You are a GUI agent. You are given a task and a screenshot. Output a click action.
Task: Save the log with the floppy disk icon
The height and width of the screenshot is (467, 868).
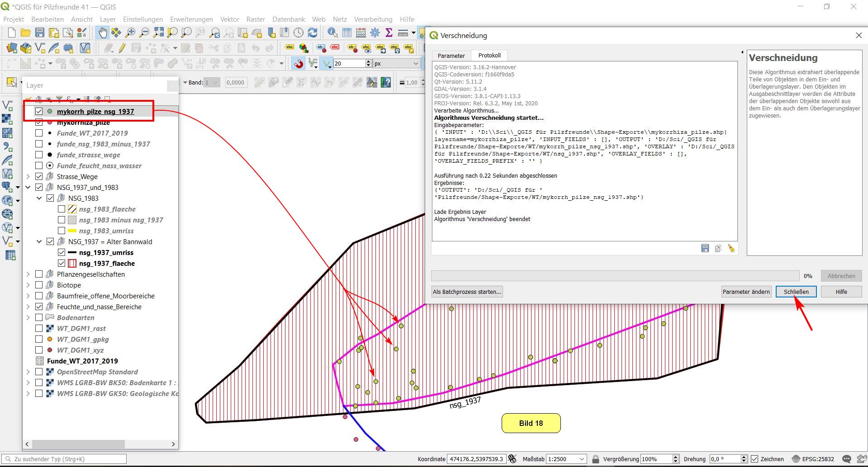tap(705, 248)
